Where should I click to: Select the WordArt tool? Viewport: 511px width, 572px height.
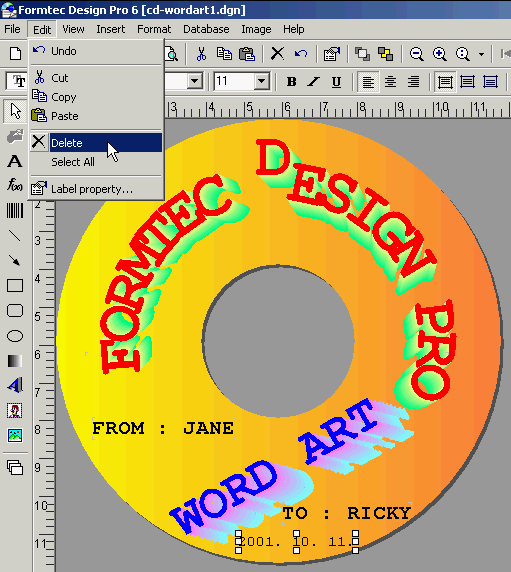pyautogui.click(x=15, y=385)
